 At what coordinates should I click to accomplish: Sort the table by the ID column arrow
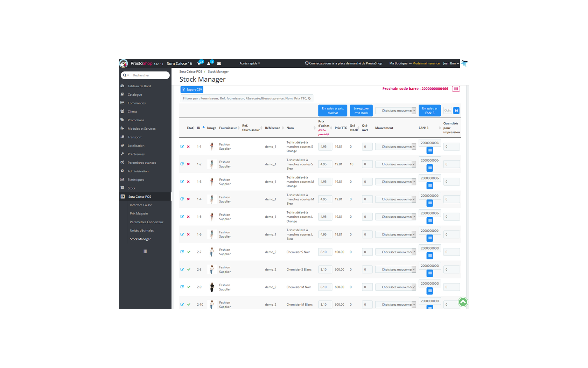tap(203, 127)
